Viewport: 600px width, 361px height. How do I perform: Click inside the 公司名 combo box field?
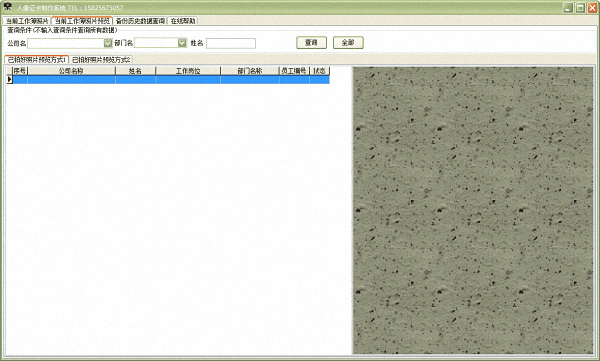(x=65, y=43)
